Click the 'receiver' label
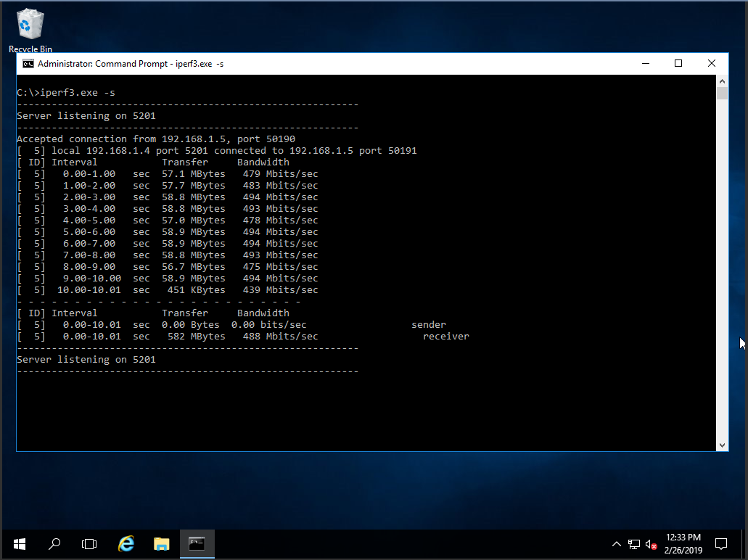 click(446, 337)
